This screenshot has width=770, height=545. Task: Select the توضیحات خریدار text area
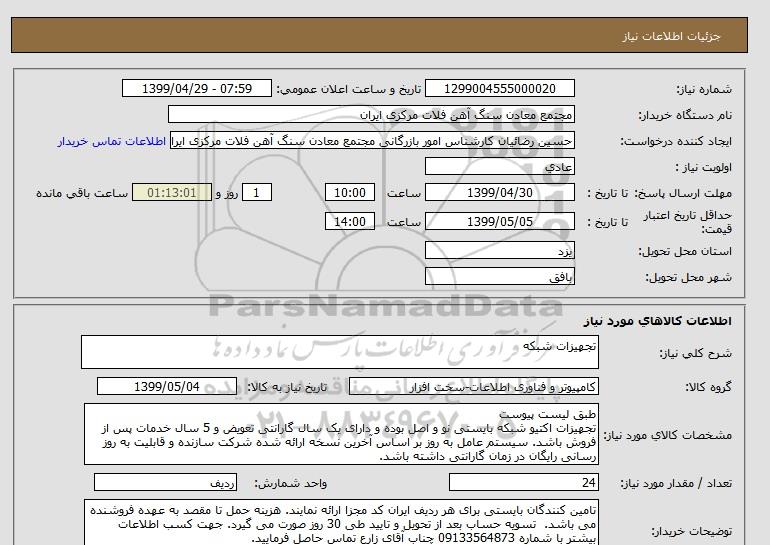pyautogui.click(x=341, y=523)
